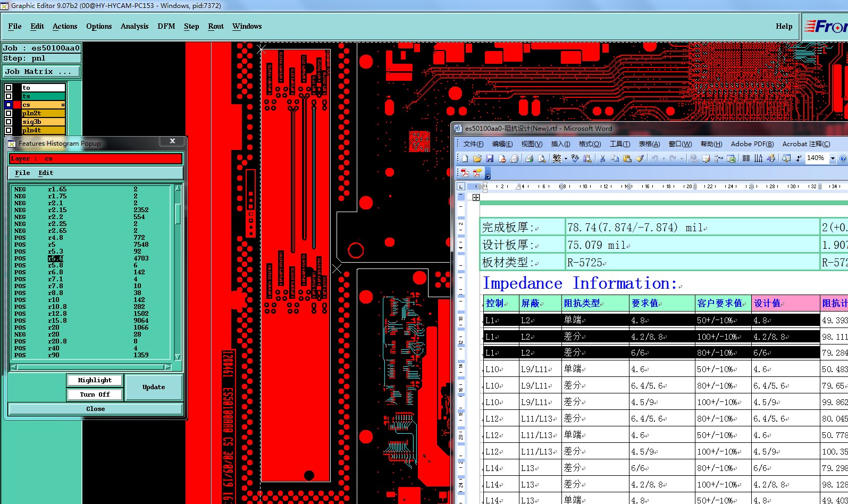Toggle the 'pln2t' layer checkbox
Viewport: 848px width, 504px height.
(9, 113)
